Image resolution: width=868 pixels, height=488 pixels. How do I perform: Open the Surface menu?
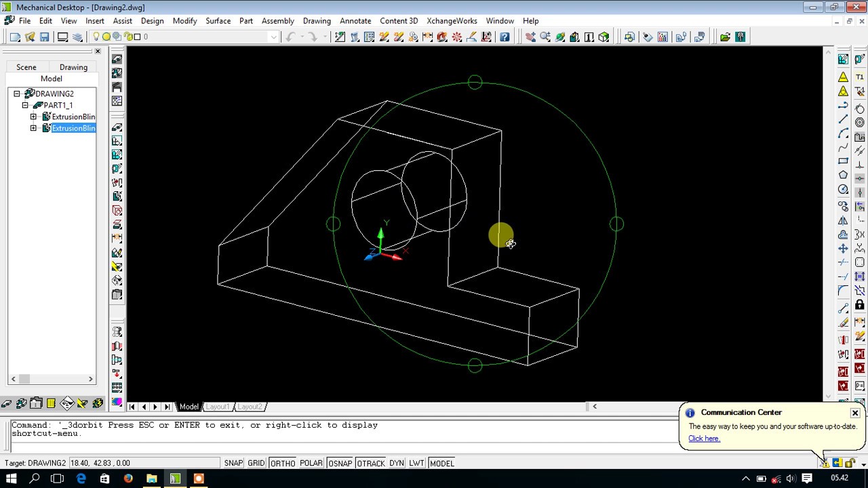tap(218, 21)
